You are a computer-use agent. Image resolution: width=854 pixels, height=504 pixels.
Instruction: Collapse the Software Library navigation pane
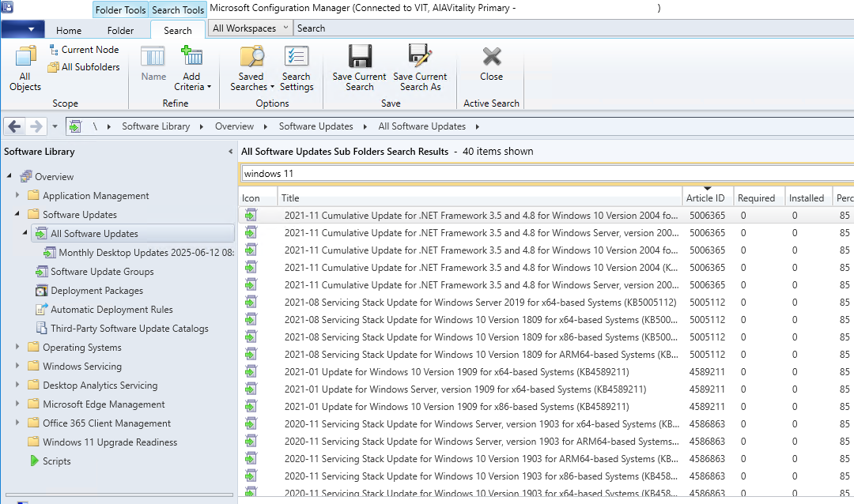pyautogui.click(x=230, y=152)
